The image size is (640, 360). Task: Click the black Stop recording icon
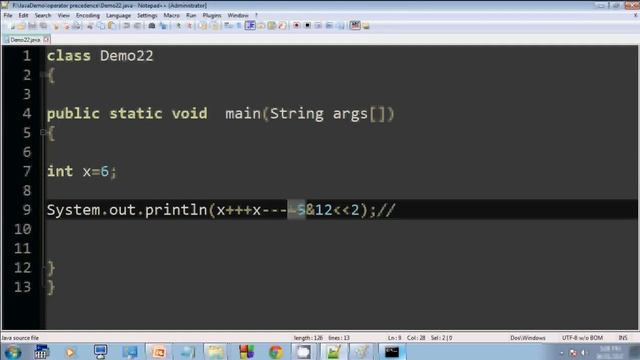(x=307, y=26)
